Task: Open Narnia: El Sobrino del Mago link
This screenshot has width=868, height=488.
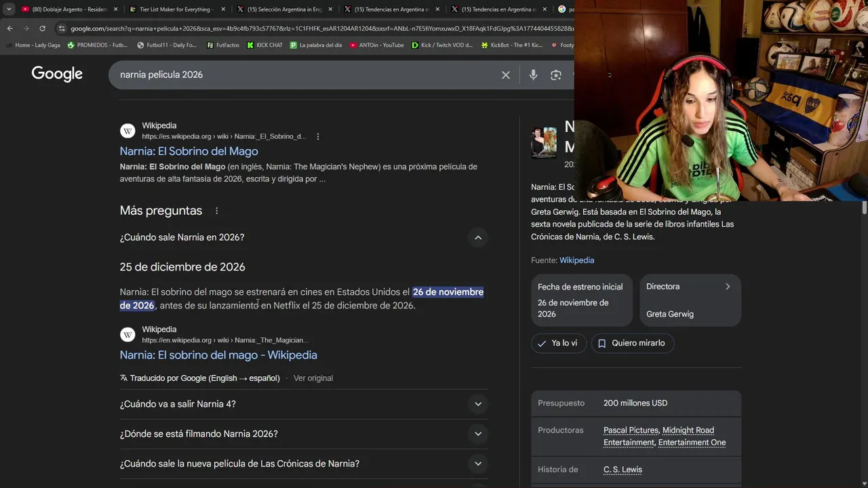Action: tap(189, 151)
